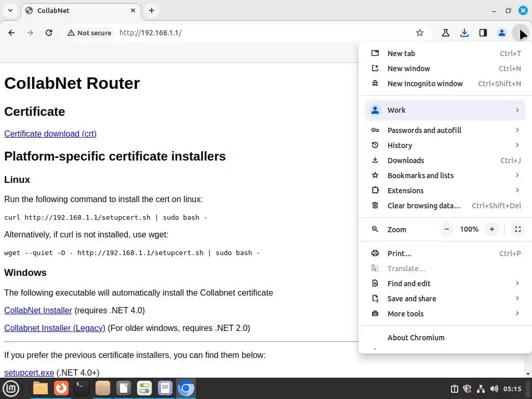Expand Find and edit submenu

pyautogui.click(x=445, y=284)
